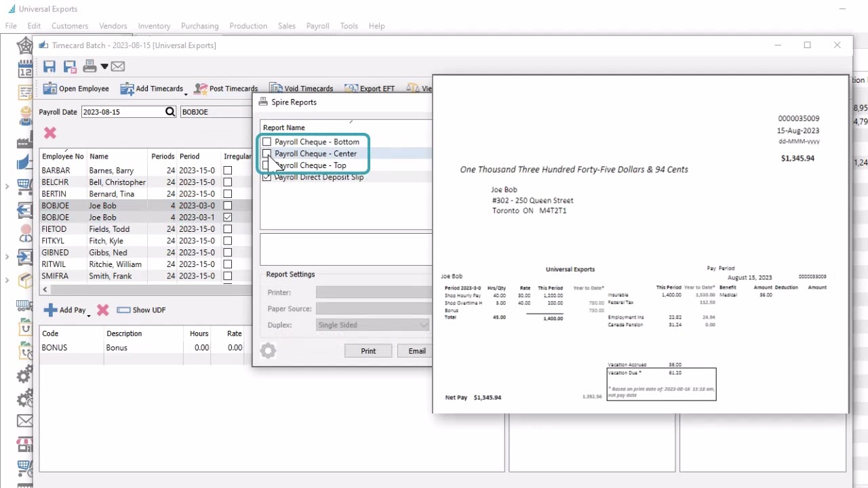The width and height of the screenshot is (868, 488).
Task: Save the timecard batch with floppy icon
Action: coord(50,66)
